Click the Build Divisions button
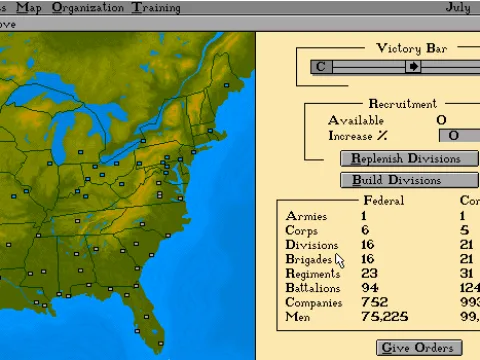The height and width of the screenshot is (360, 480). 409,180
